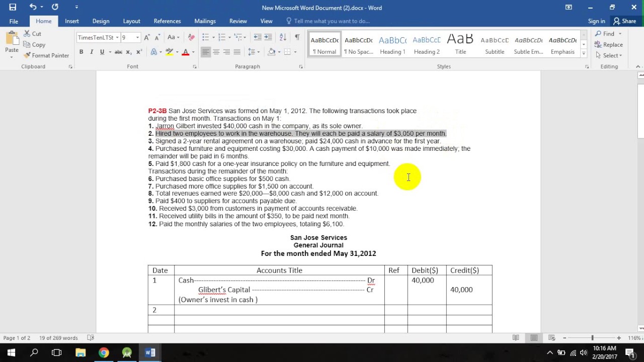This screenshot has height=362, width=644.
Task: Open the Replace dialog
Action: coord(608,45)
